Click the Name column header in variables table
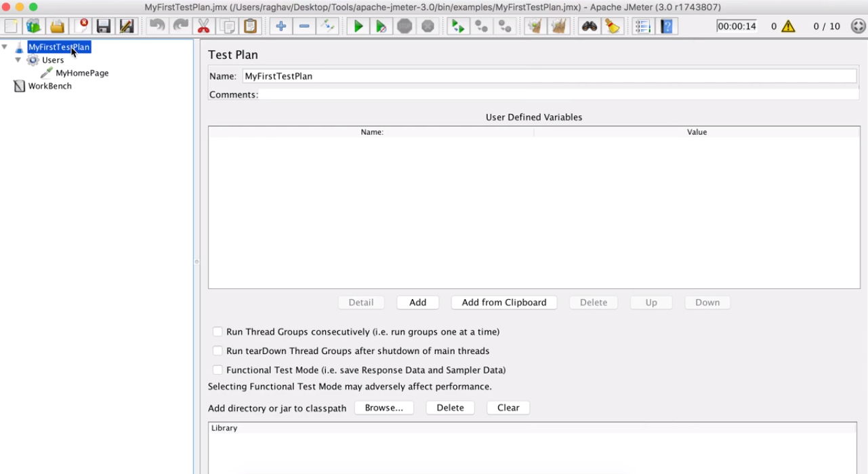The width and height of the screenshot is (868, 474). tap(372, 132)
